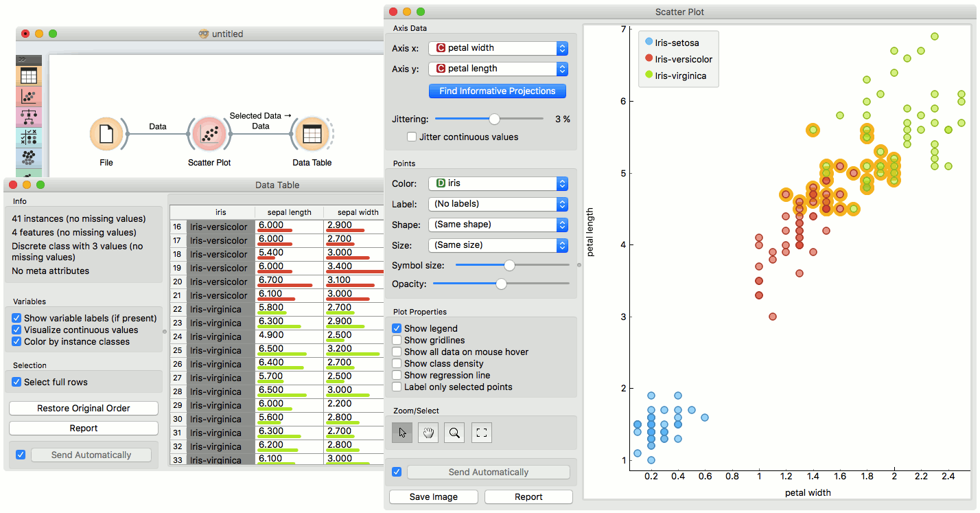Open the Data widget category in sidebar

tap(29, 76)
